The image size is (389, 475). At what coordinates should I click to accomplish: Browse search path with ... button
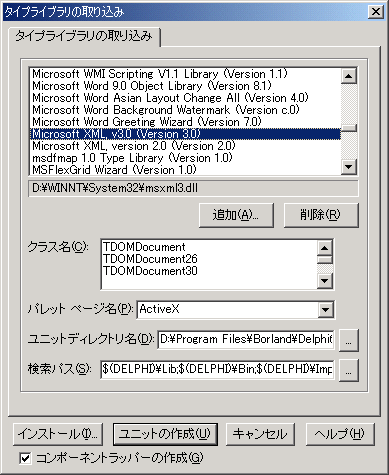349,370
